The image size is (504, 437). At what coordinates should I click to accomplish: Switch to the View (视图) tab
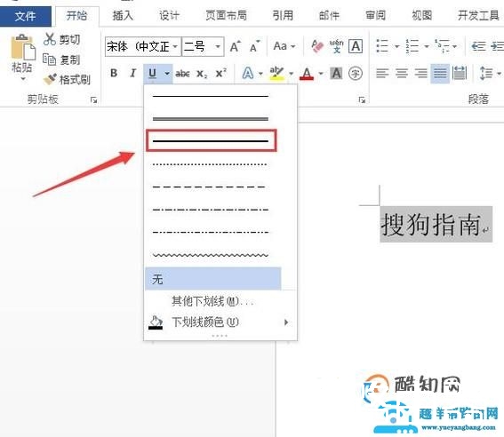coord(421,15)
